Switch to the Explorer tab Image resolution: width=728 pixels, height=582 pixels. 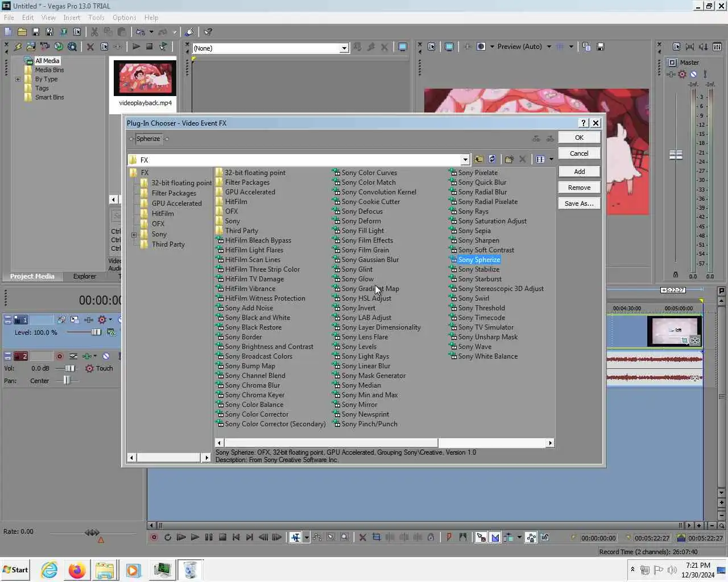(84, 276)
